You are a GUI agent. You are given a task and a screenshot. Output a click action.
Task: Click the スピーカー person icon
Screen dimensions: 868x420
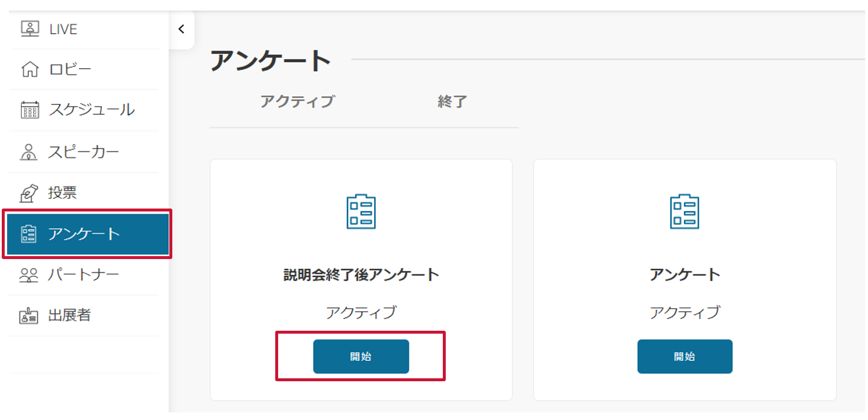29,152
